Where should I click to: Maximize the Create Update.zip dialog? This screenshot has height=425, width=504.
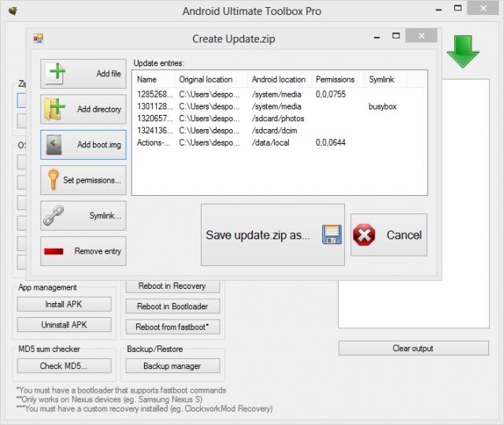pos(396,35)
